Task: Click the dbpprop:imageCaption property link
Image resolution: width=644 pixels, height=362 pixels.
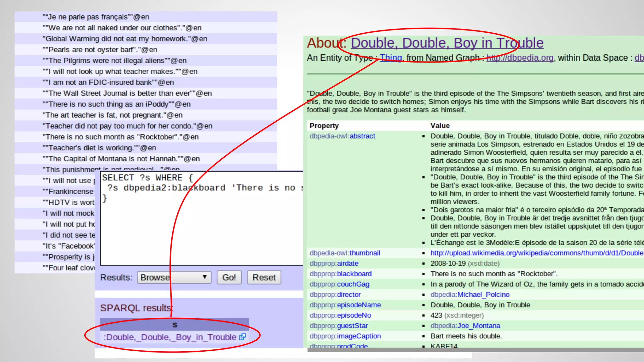Action: (x=345, y=336)
